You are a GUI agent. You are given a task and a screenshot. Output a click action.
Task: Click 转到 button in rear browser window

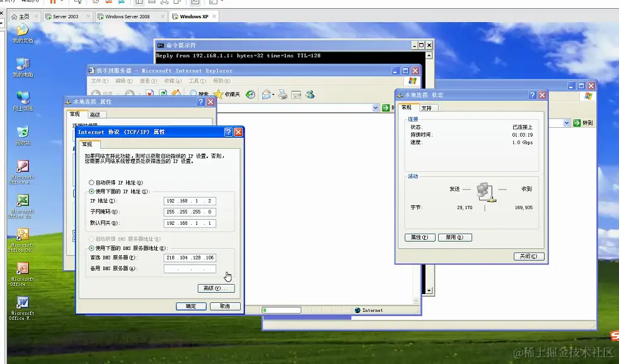coord(584,123)
